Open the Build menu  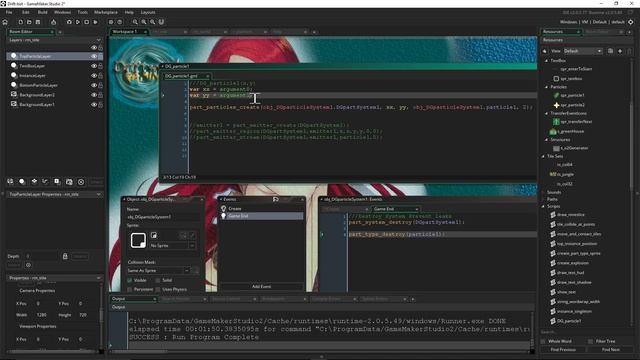(x=42, y=12)
